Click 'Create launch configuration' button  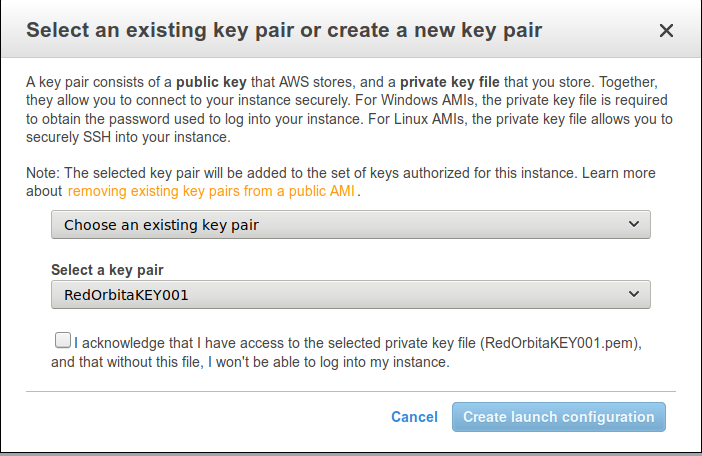[x=558, y=417]
